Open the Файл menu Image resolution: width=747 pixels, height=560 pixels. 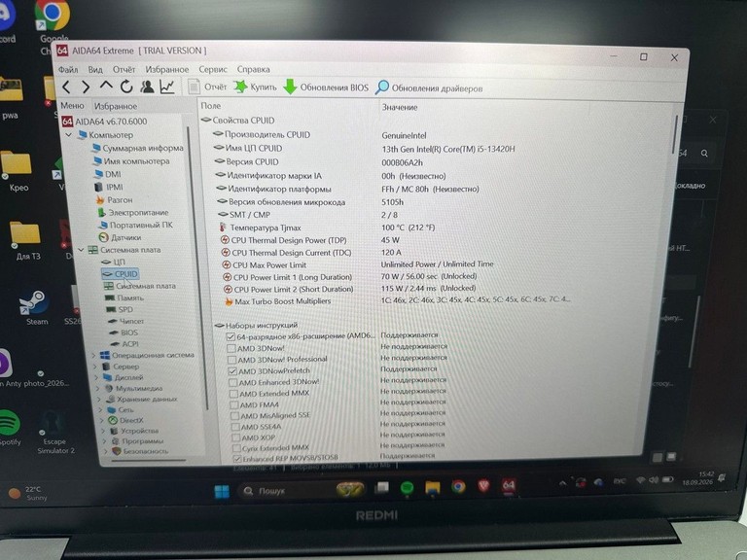68,70
